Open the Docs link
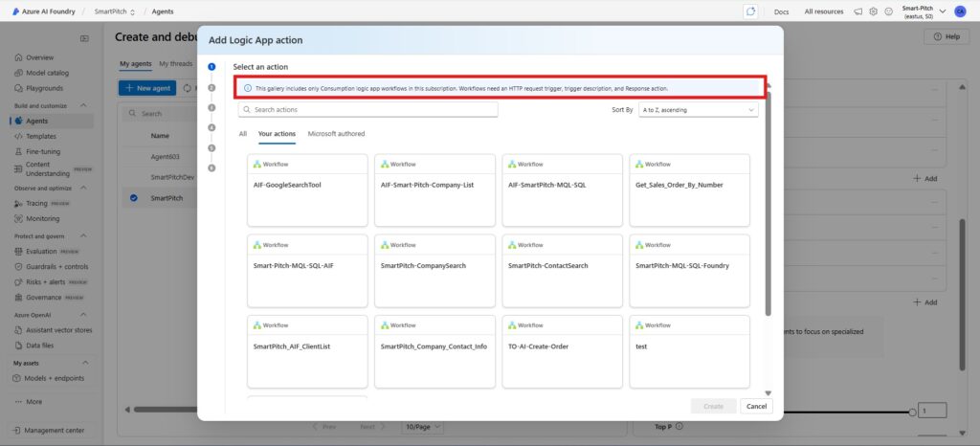 pyautogui.click(x=781, y=11)
